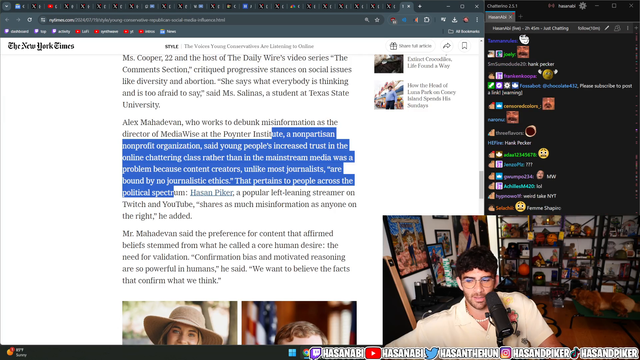
Task: Open the Chrome three-dot menu
Action: [x=477, y=20]
